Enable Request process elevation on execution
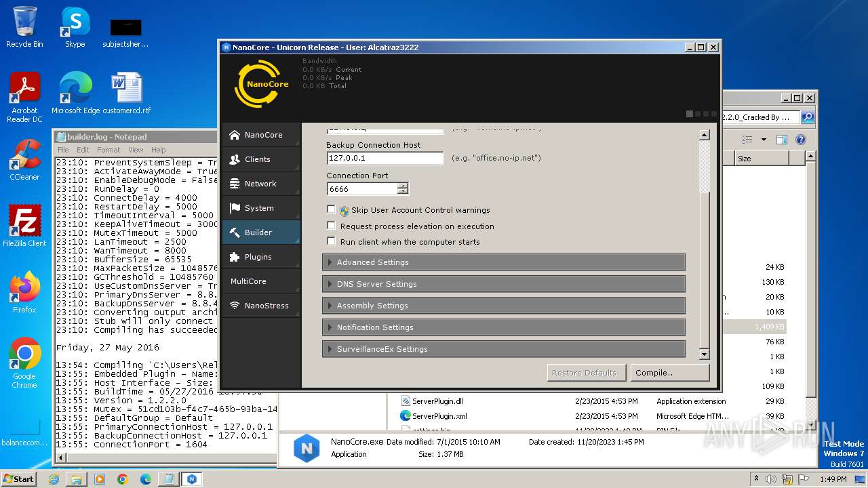The height and width of the screenshot is (488, 868). (x=332, y=226)
